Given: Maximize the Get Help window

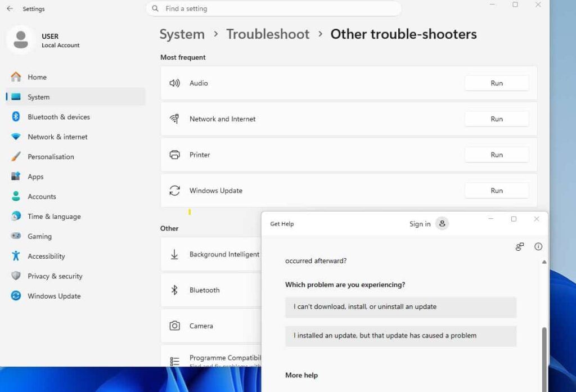Looking at the screenshot, I should pos(514,219).
